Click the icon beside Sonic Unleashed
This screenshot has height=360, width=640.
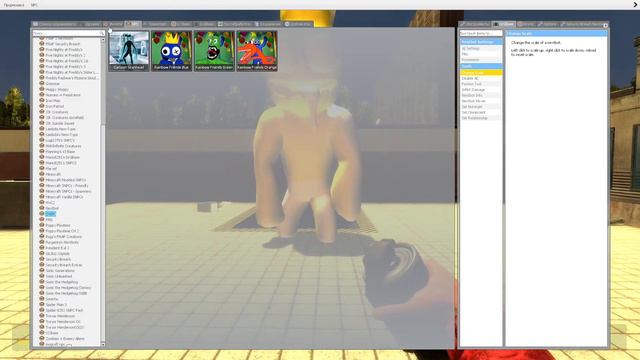coord(42,276)
